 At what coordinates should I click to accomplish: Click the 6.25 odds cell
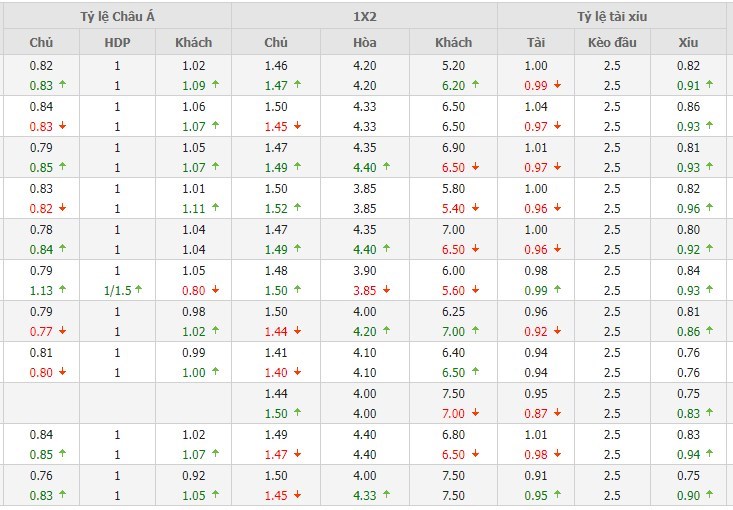(454, 311)
